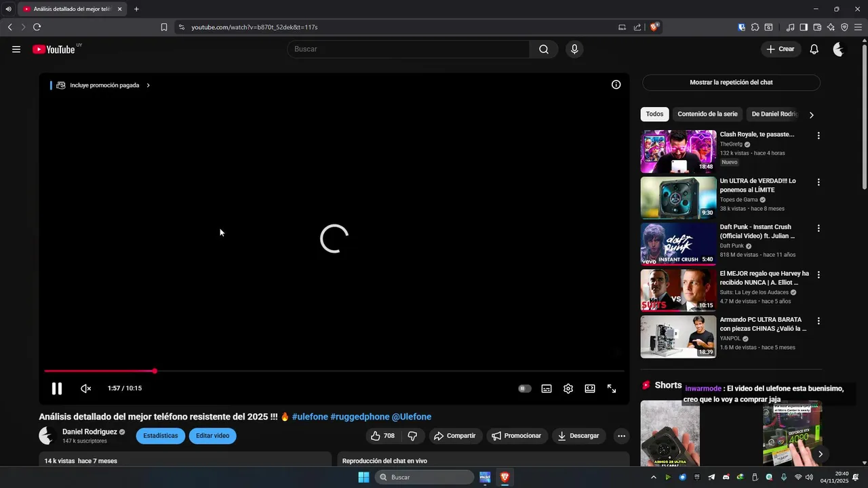
Task: Open the notifications bell
Action: [x=814, y=49]
